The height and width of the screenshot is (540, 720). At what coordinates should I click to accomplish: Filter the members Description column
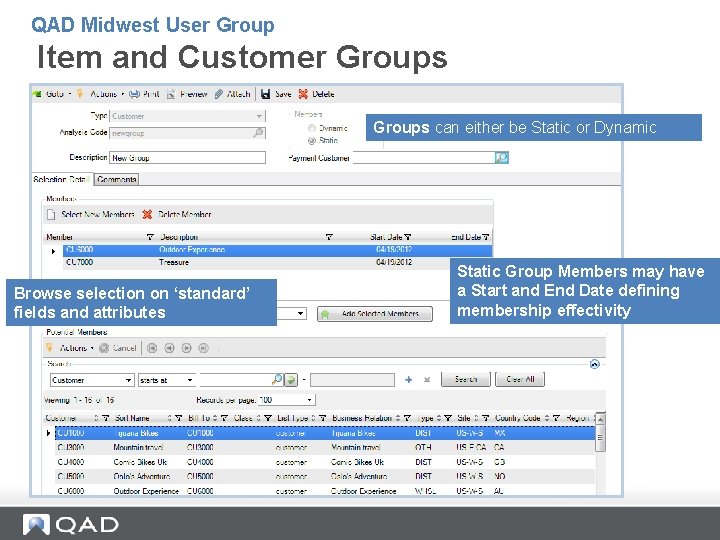pyautogui.click(x=329, y=237)
